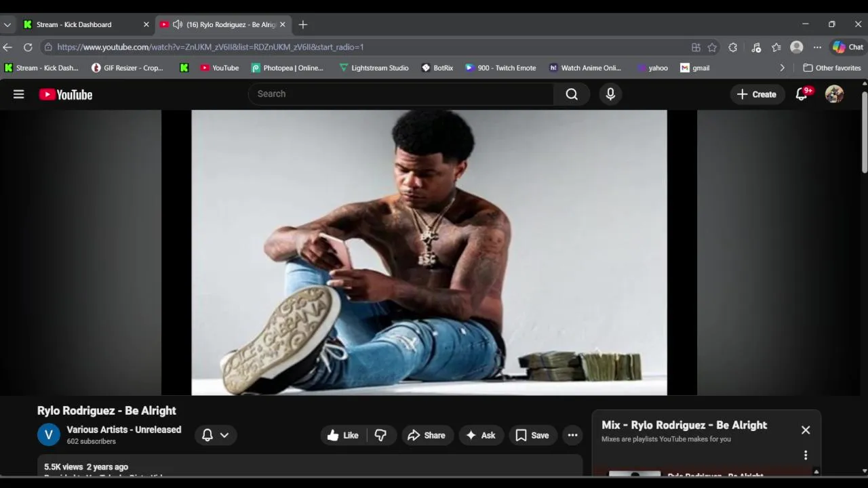Open a new browser tab
This screenshot has height=488, width=868.
coord(303,24)
